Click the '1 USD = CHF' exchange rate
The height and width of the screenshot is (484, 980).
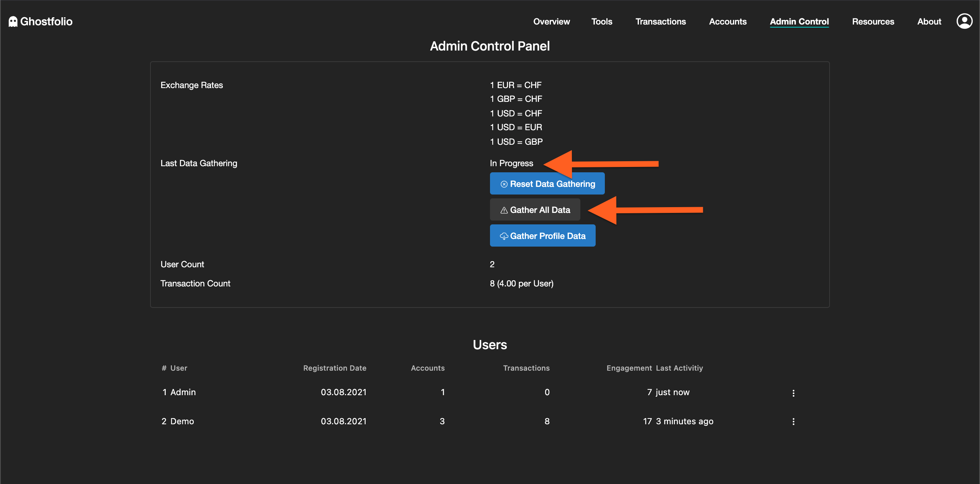point(516,113)
